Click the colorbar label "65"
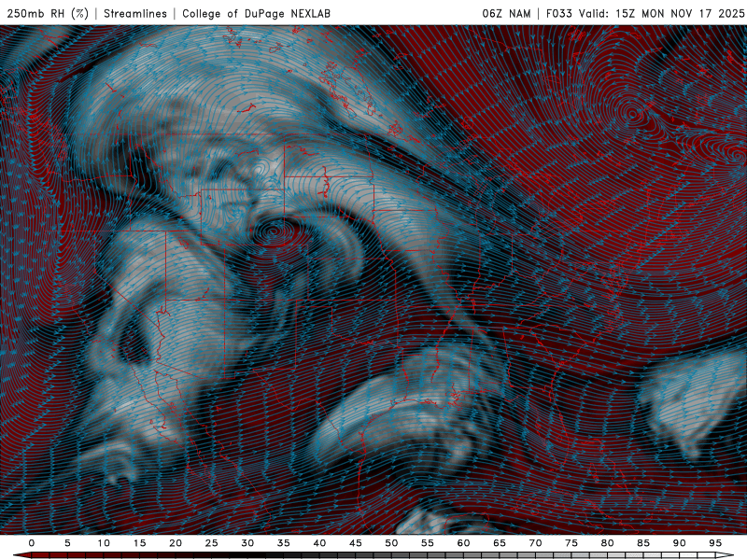Screen dimensions: 747x560 point(500,543)
